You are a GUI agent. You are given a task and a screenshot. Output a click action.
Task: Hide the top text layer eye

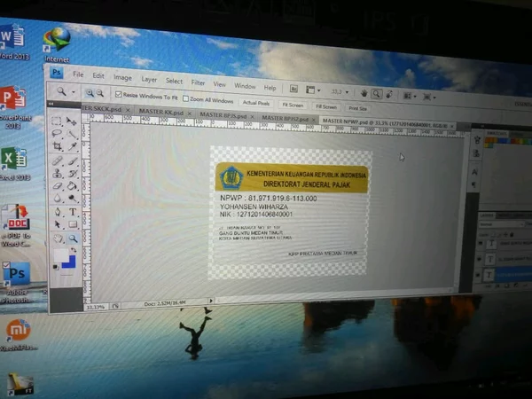point(480,244)
